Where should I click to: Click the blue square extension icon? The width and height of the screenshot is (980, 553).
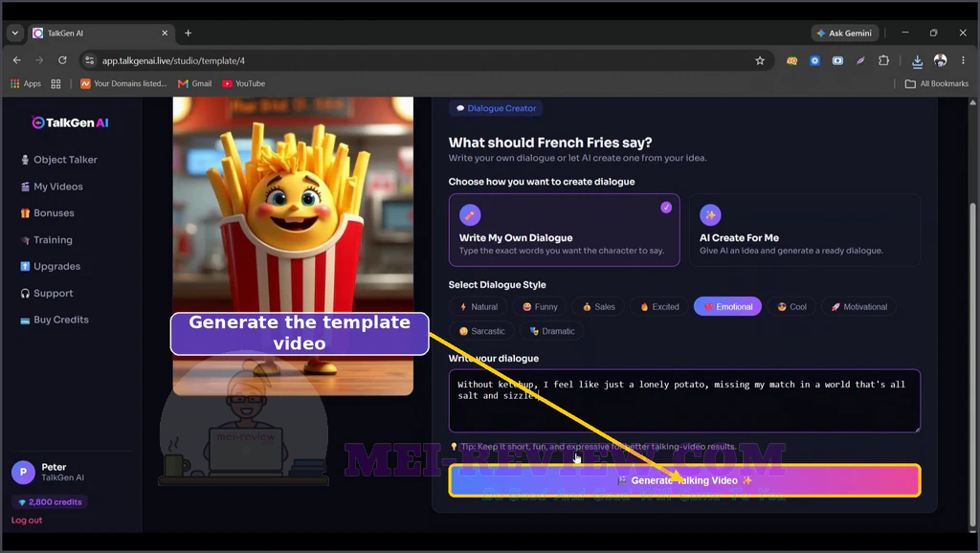tap(814, 60)
